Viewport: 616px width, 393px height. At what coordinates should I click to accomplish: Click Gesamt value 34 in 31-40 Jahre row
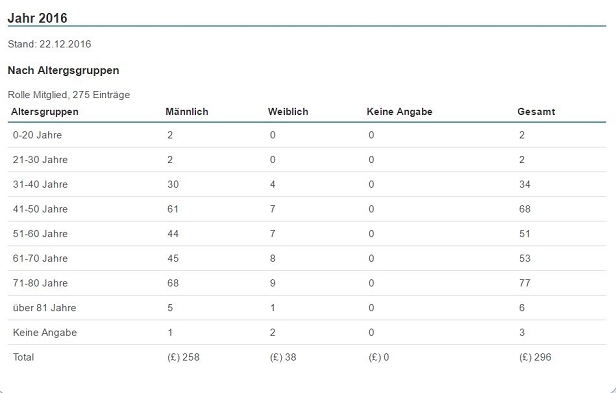point(525,185)
